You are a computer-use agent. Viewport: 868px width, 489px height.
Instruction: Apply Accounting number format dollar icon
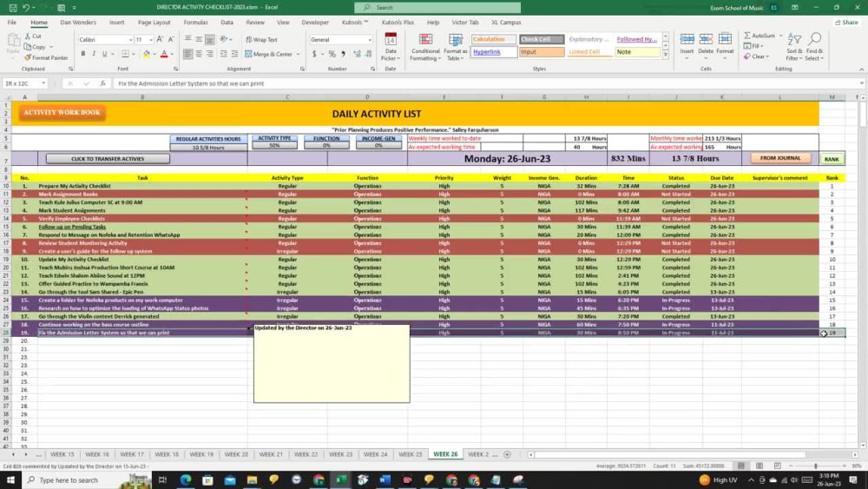(314, 54)
